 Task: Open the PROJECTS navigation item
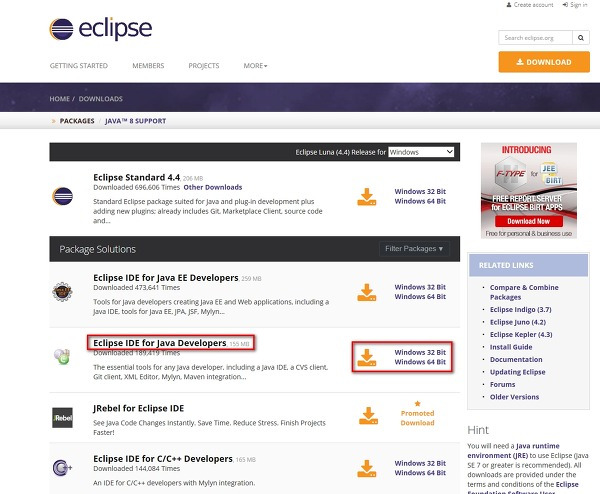pos(204,66)
